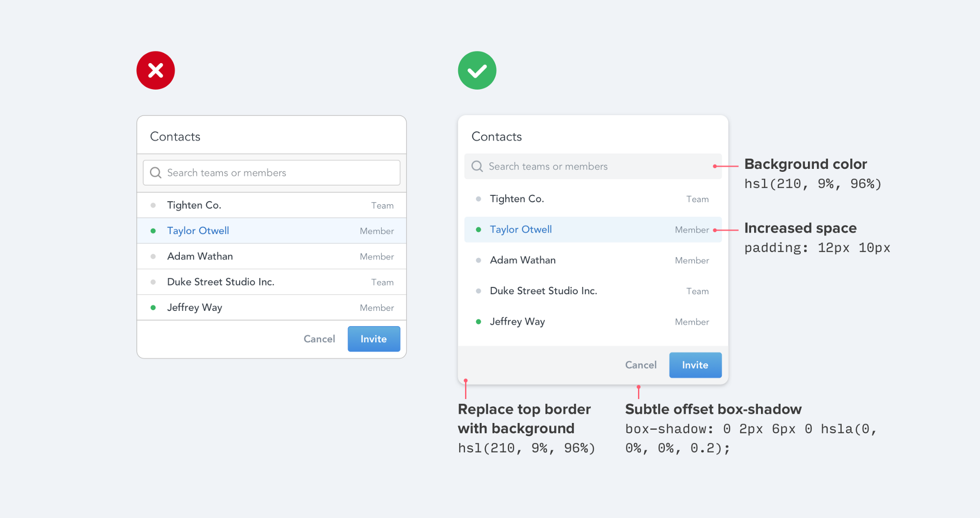Click green status dot beside Taylor Otwell right card

pyautogui.click(x=478, y=230)
